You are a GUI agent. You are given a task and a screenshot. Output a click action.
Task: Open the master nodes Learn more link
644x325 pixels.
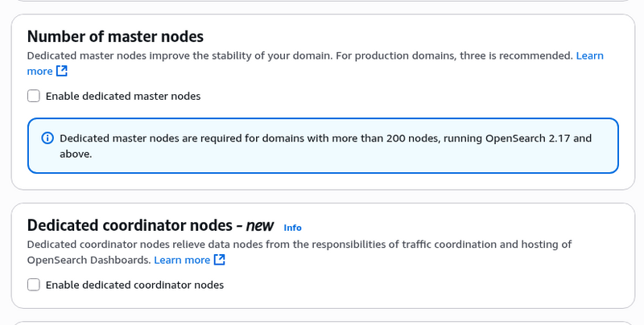(589, 56)
